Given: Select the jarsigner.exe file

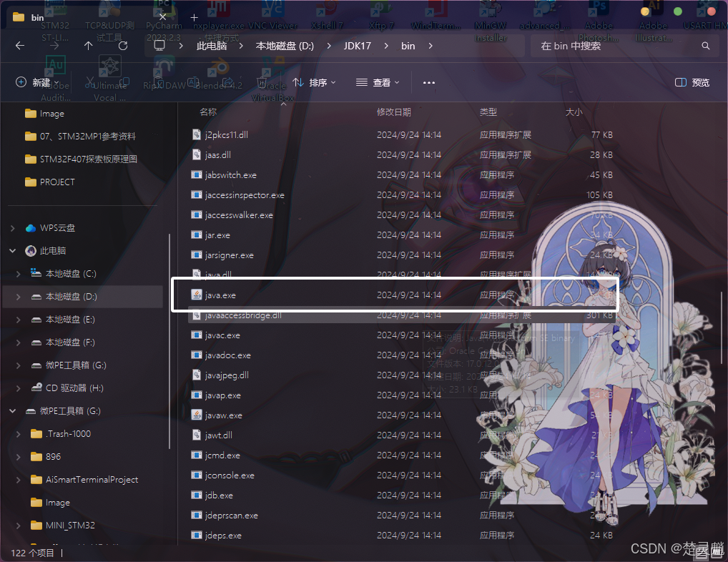Looking at the screenshot, I should click(x=402, y=255).
